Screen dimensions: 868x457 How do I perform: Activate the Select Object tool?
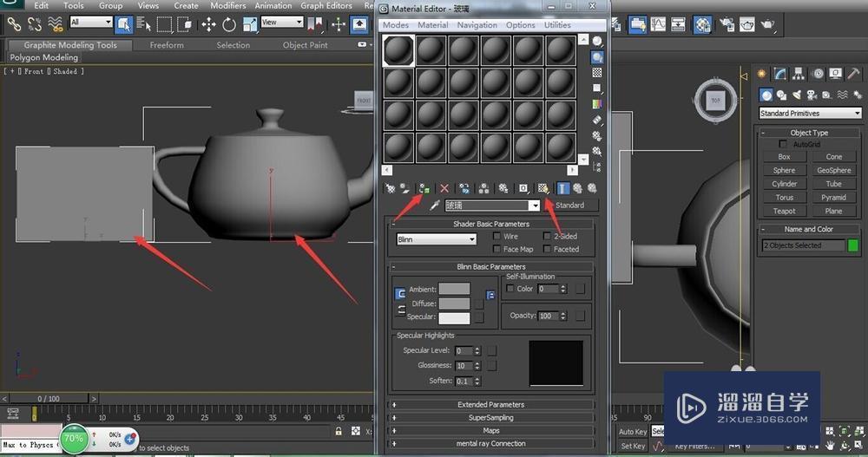[x=123, y=24]
